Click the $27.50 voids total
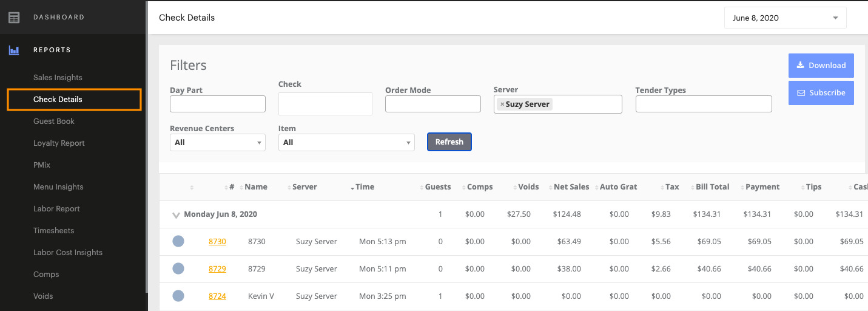868x311 pixels. click(x=519, y=214)
